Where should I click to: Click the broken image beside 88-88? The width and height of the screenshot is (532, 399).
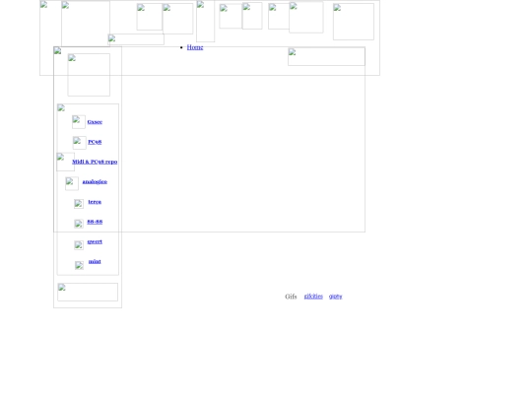79,224
